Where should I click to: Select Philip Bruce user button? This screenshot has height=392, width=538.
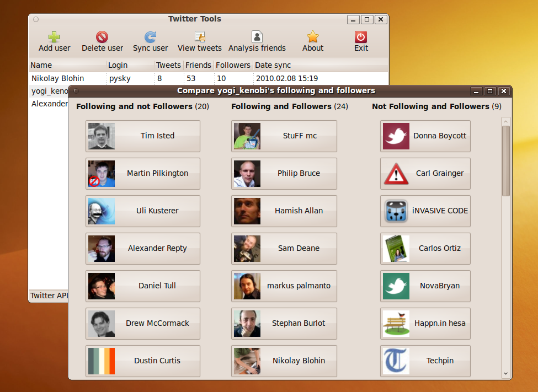click(284, 174)
